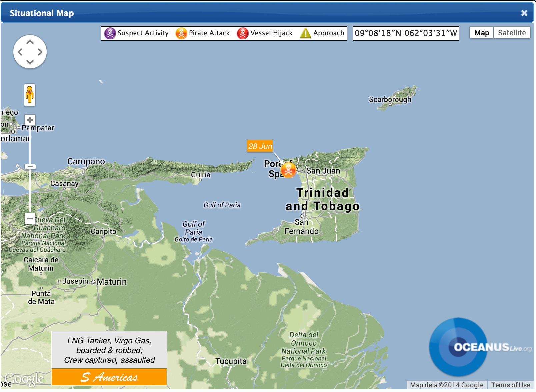Click the Pirate Attack marker near Port of Spain
The width and height of the screenshot is (536, 392).
click(288, 170)
